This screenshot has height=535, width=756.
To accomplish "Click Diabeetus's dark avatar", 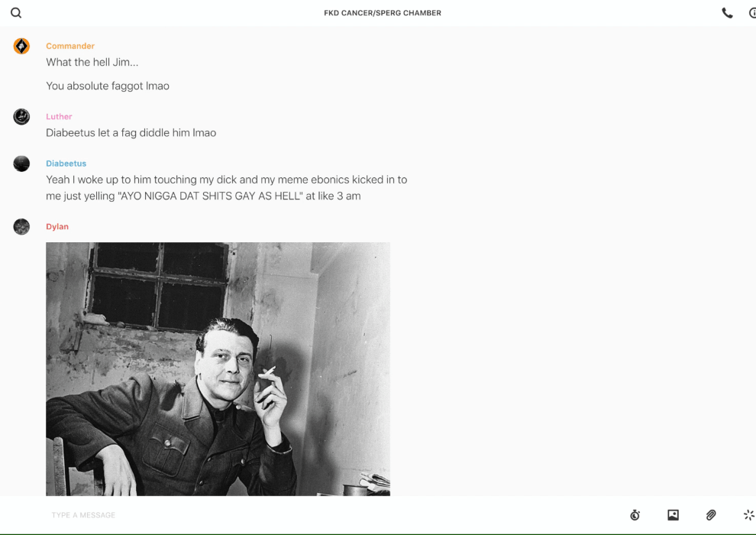I will tap(21, 164).
